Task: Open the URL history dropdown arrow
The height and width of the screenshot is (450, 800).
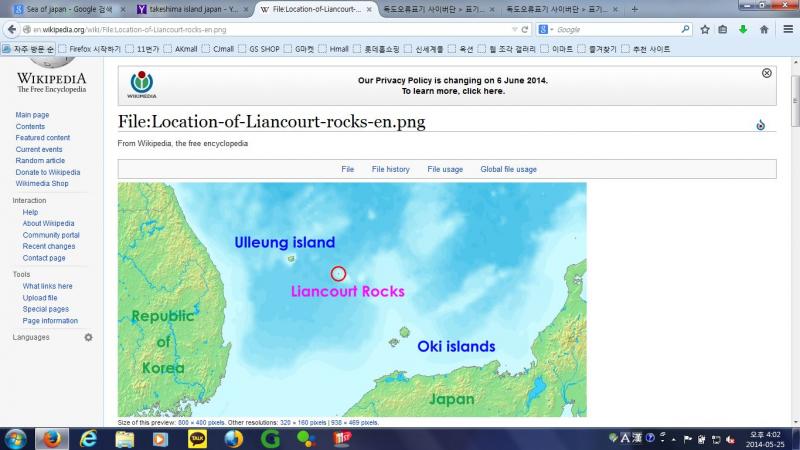Action: (x=514, y=30)
